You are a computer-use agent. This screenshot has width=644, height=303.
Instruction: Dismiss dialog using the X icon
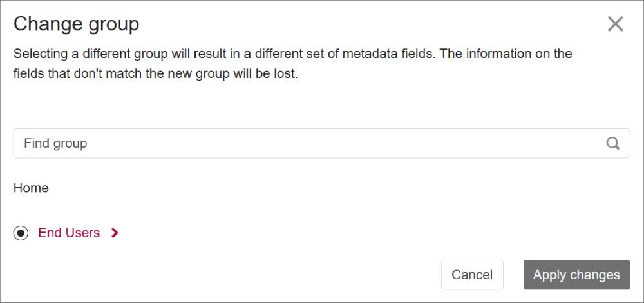615,24
